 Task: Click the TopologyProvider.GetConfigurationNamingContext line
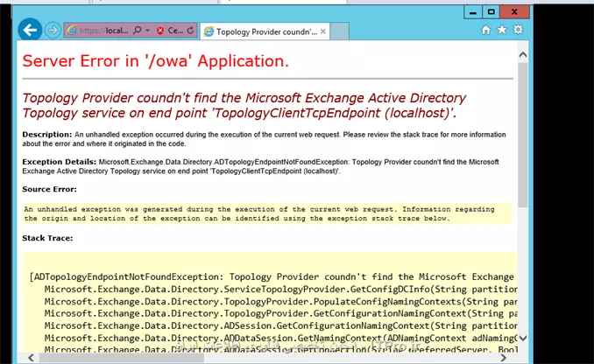tap(280, 313)
